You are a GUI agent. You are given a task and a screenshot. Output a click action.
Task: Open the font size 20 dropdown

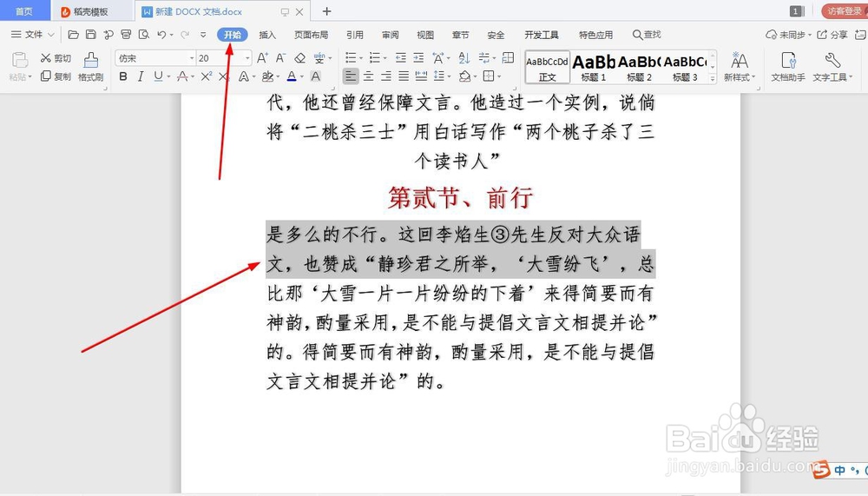[x=247, y=58]
